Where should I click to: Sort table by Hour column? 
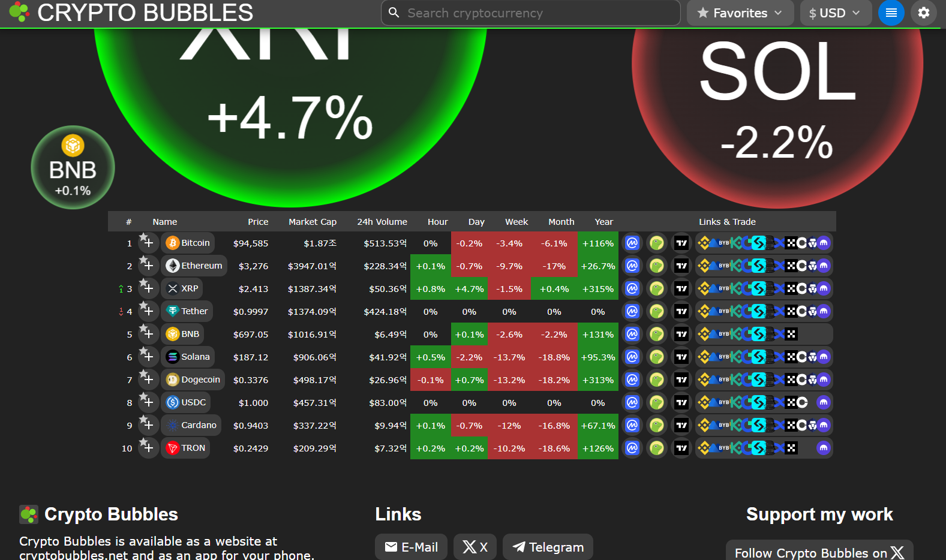[438, 222]
